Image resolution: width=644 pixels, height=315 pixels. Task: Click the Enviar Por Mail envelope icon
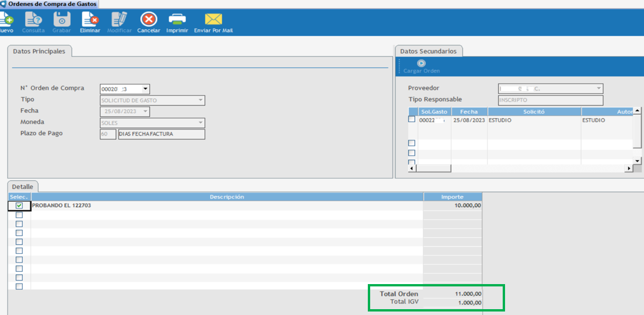point(214,19)
